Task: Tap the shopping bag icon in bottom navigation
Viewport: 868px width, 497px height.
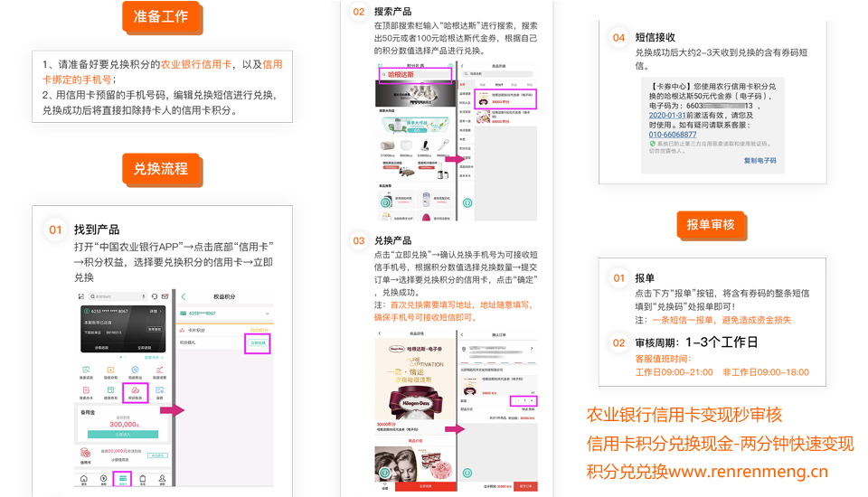Action: point(142,479)
